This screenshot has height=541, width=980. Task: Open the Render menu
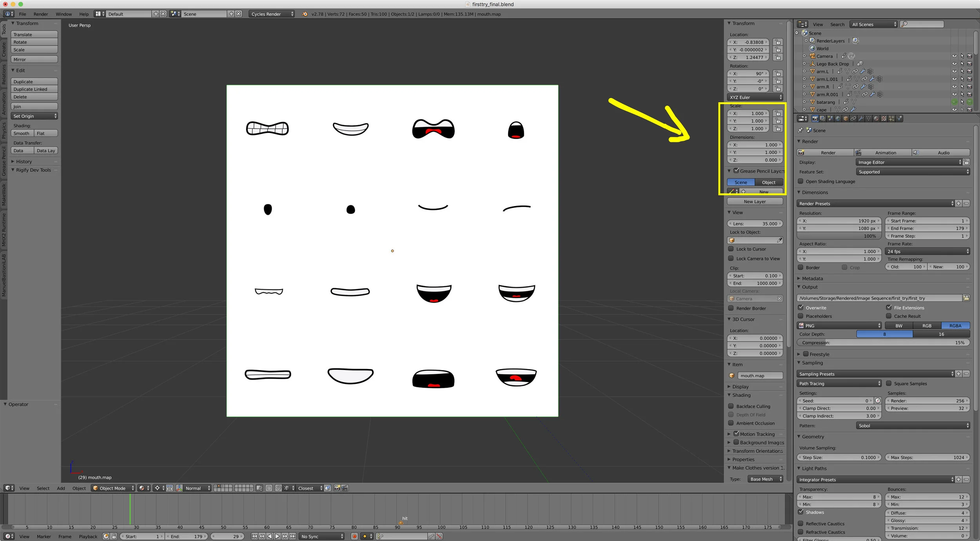click(41, 14)
